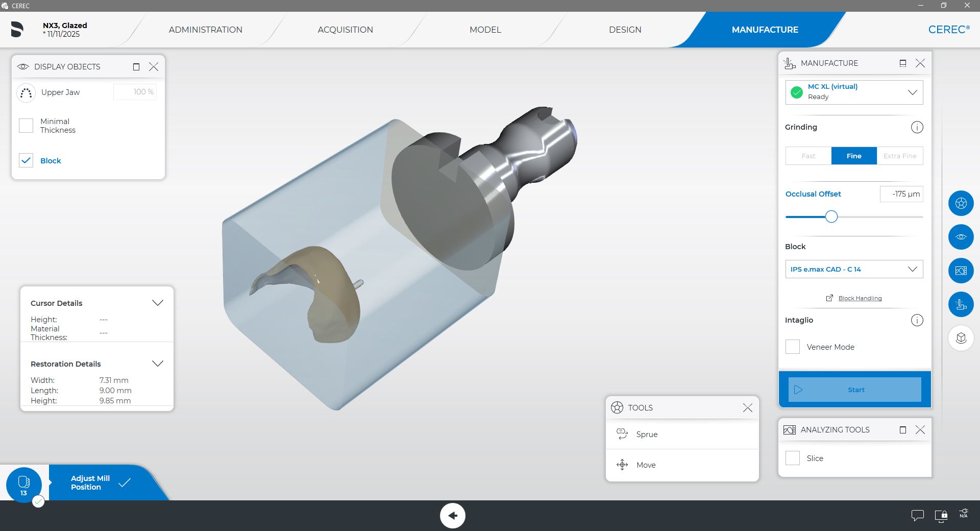Open Analyzing Tools from the sidebar icon
The width and height of the screenshot is (980, 531).
coord(961,271)
